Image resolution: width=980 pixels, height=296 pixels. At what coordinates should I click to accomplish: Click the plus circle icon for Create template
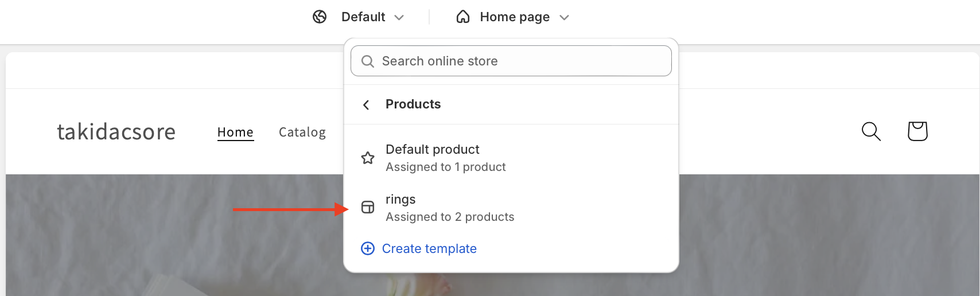pos(367,248)
